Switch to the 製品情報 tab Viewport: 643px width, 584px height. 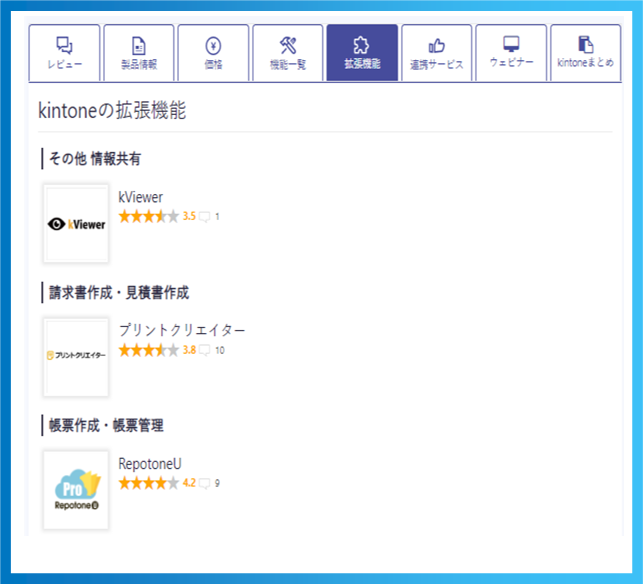[139, 53]
